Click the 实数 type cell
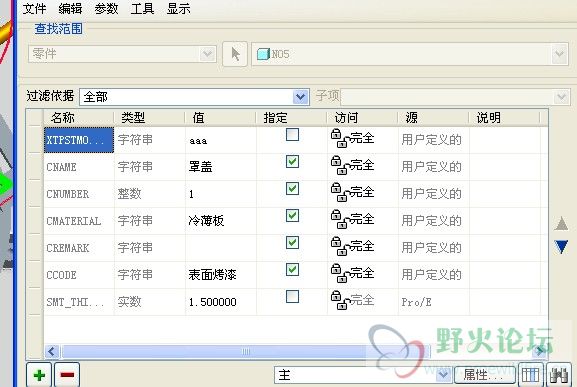Screen dimensions: 577x387 [x=149, y=302]
